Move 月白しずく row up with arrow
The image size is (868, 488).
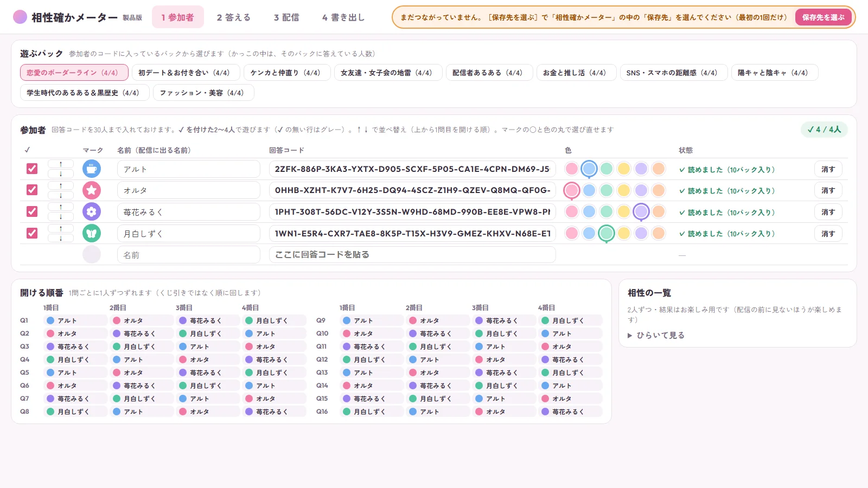tap(61, 229)
